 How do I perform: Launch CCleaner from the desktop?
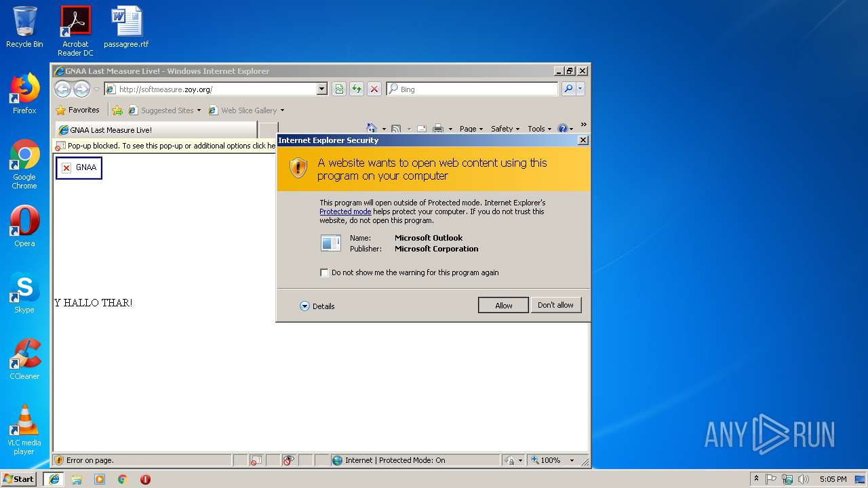pos(24,359)
